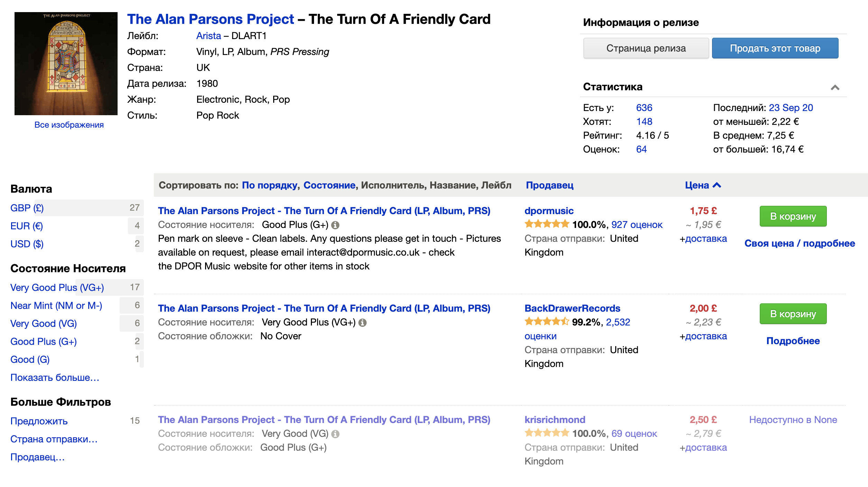Screen dimensions: 868x487
Task: Click info icon beside Very Good (VG) condition
Action: click(x=335, y=434)
